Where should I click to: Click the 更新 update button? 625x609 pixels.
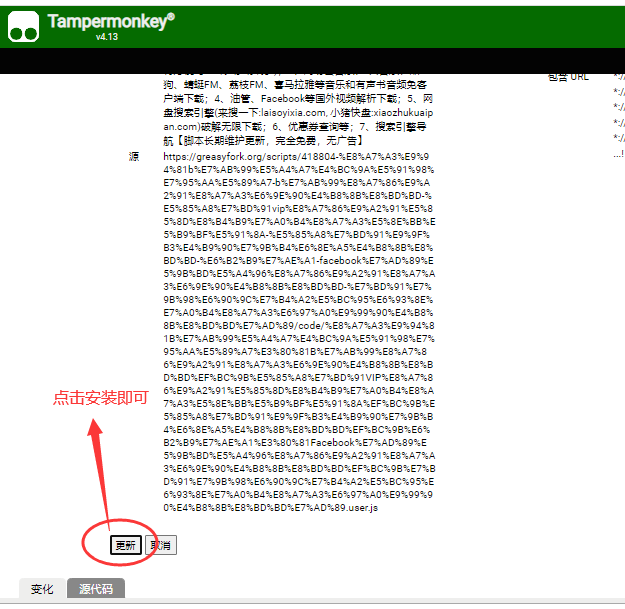pyautogui.click(x=126, y=545)
